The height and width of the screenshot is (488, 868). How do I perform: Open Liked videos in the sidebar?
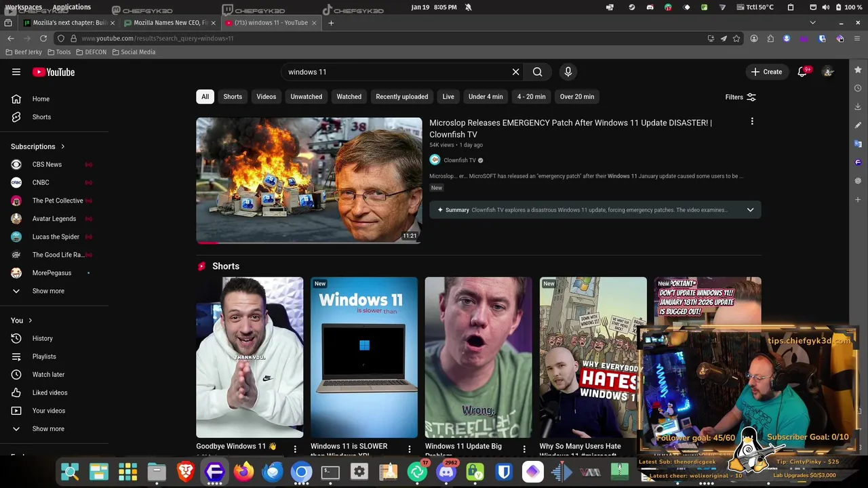pyautogui.click(x=50, y=392)
